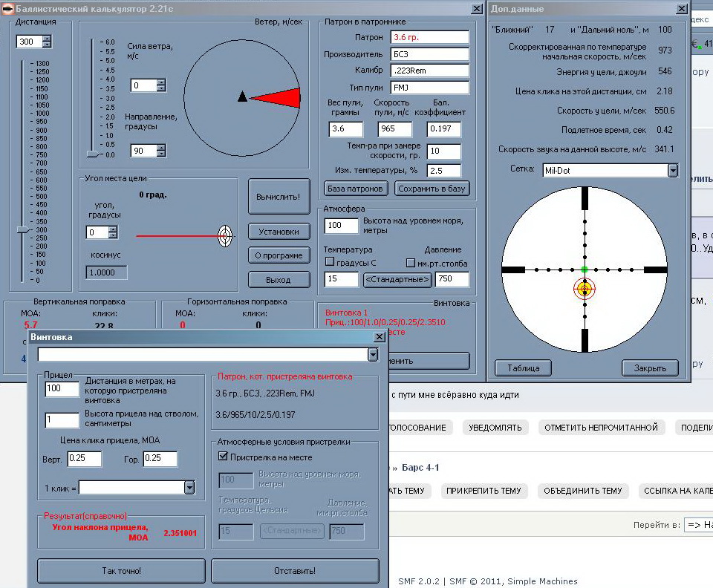Select ОТМЕТИТЬ НЕПРОЧИТАННОЙ forum option
The image size is (713, 588).
pos(601,428)
